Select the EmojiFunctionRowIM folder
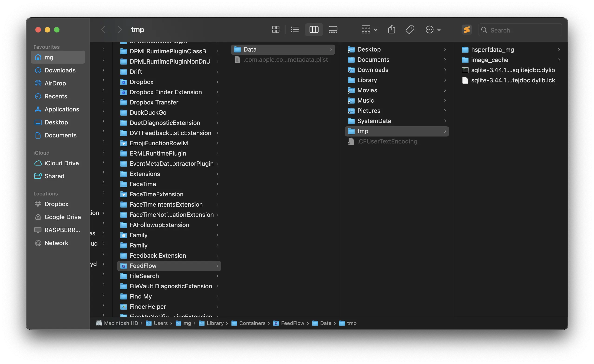The height and width of the screenshot is (364, 594). tap(169, 143)
